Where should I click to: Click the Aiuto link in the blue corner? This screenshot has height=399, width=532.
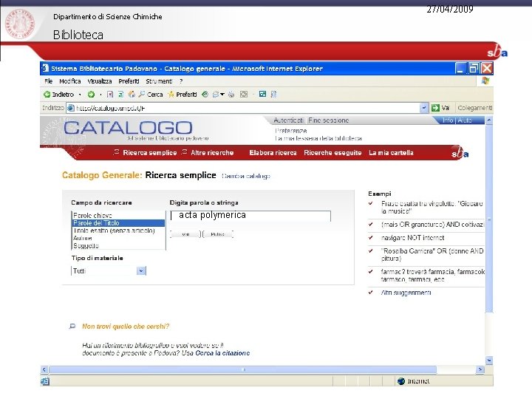(465, 120)
